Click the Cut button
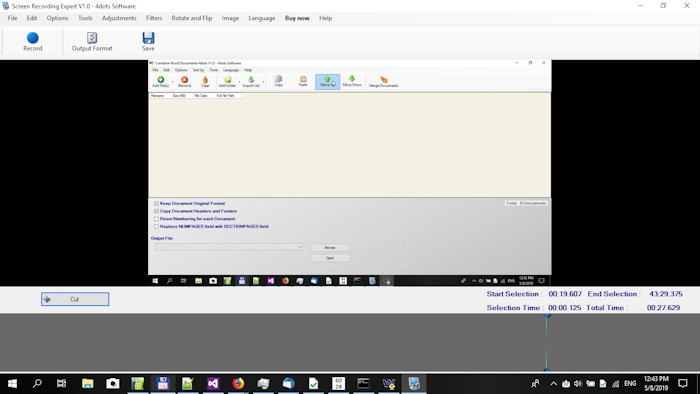Viewport: 700px width, 394px height. [75, 299]
